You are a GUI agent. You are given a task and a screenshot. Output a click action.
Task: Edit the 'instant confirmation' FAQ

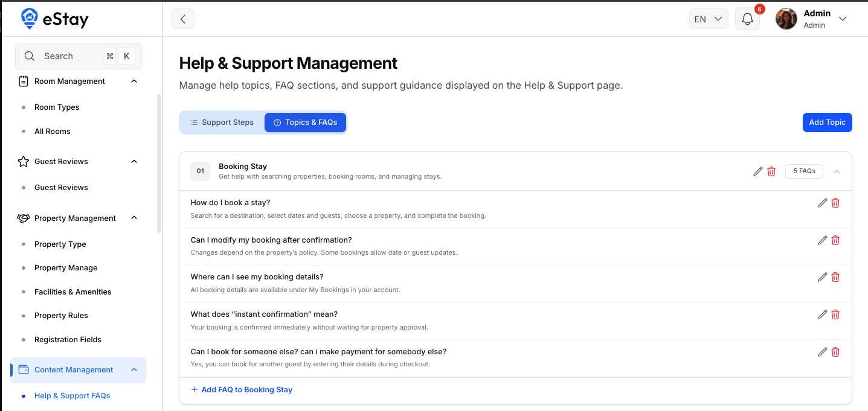(822, 314)
